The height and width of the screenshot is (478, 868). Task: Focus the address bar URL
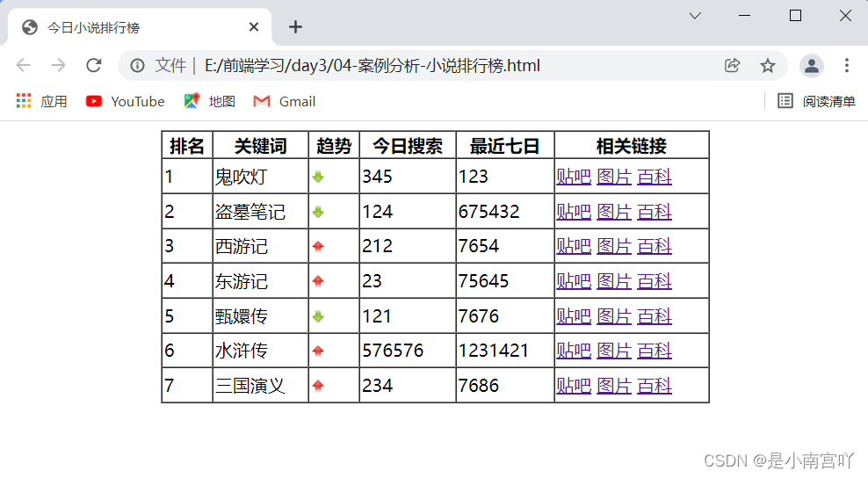pyautogui.click(x=372, y=65)
